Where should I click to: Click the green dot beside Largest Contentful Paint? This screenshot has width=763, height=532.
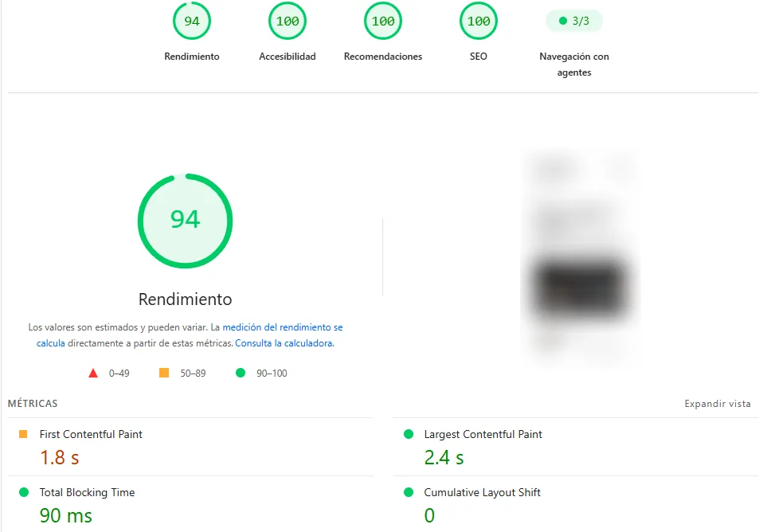pos(409,434)
